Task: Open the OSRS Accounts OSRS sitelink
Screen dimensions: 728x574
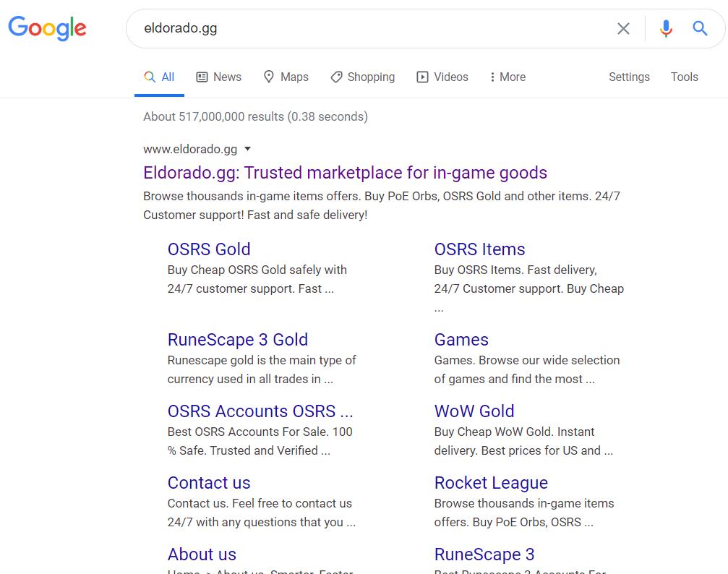Action: 260,411
